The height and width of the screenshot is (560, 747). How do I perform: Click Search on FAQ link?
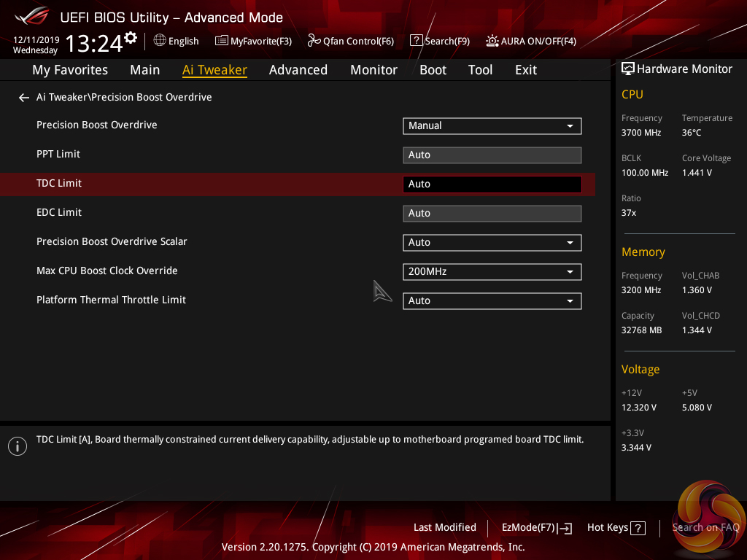tap(705, 528)
